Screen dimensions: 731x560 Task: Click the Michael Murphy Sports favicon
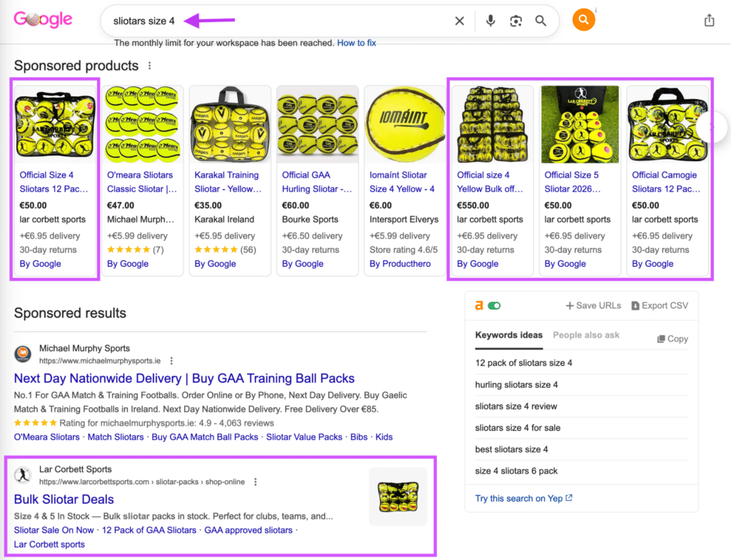[23, 354]
